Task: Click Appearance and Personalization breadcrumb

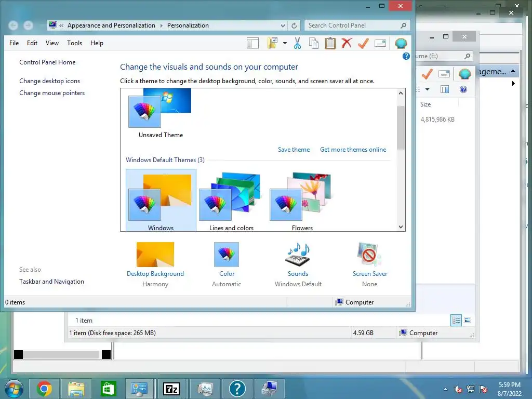Action: (111, 25)
